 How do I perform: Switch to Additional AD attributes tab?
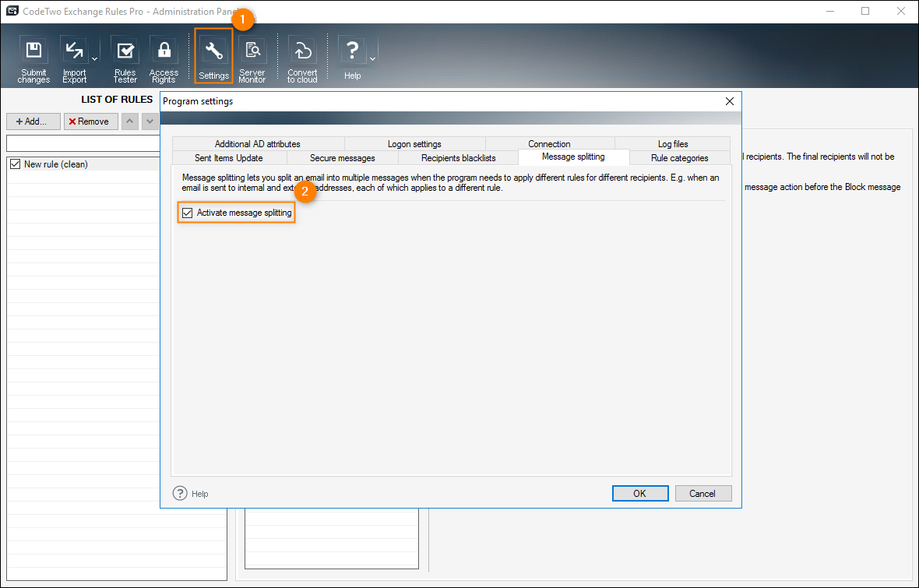pos(257,143)
